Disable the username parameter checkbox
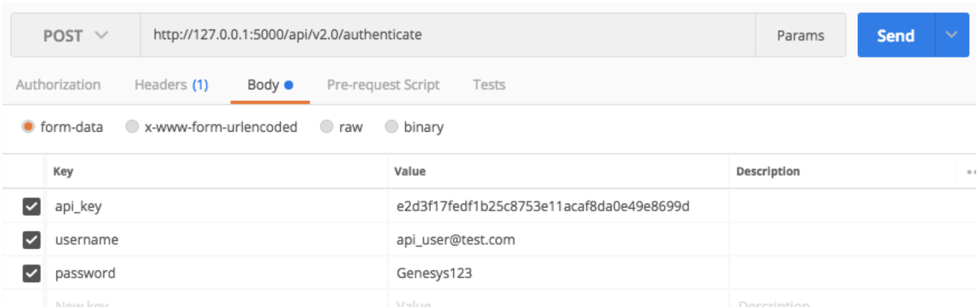Screen dimensions: 980x307 tap(31, 240)
